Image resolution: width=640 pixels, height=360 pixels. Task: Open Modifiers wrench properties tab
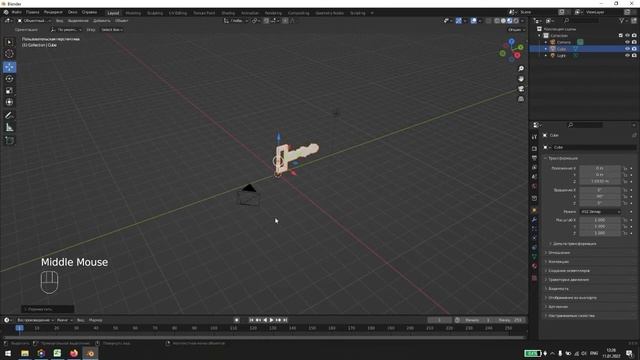[x=534, y=220]
